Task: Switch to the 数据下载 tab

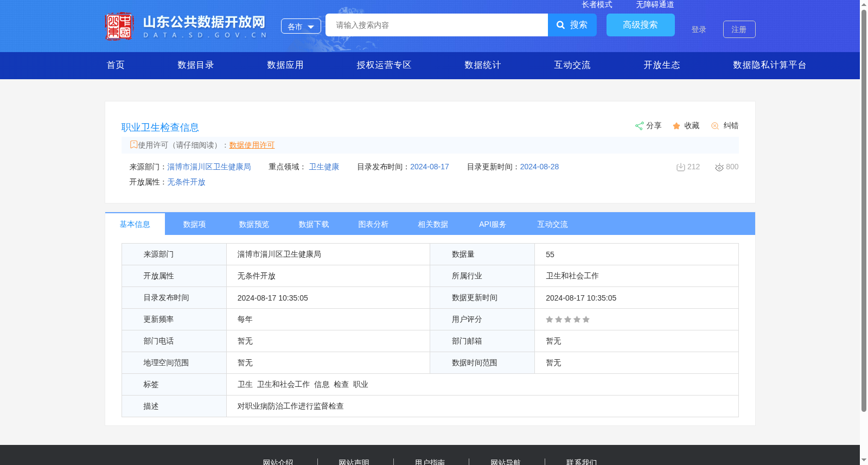Action: coord(314,224)
